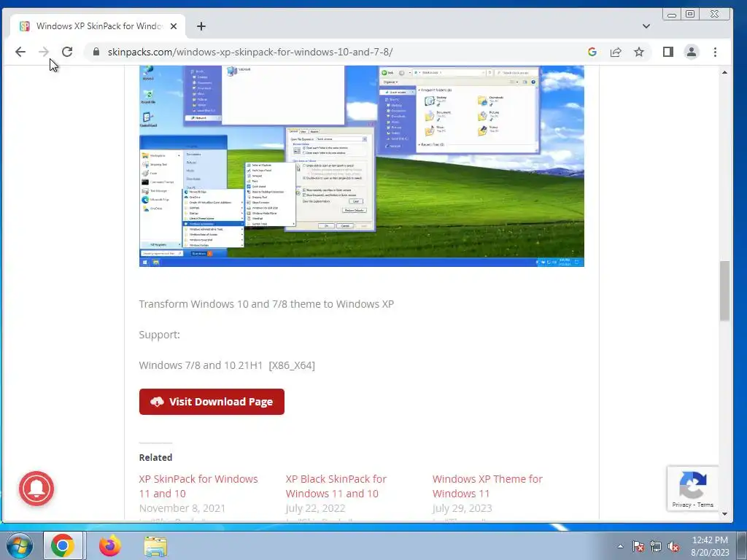Open XP SkinPack for Windows 11 and 10
Viewport: 747px width, 560px height.
(x=198, y=486)
